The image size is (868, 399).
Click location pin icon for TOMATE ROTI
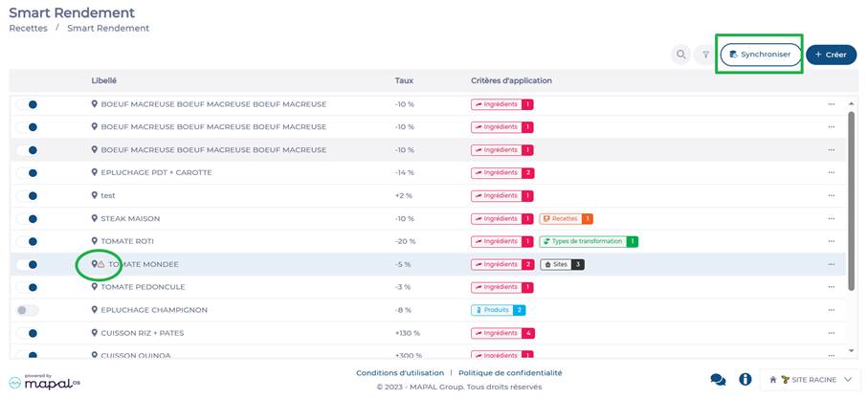pos(95,241)
